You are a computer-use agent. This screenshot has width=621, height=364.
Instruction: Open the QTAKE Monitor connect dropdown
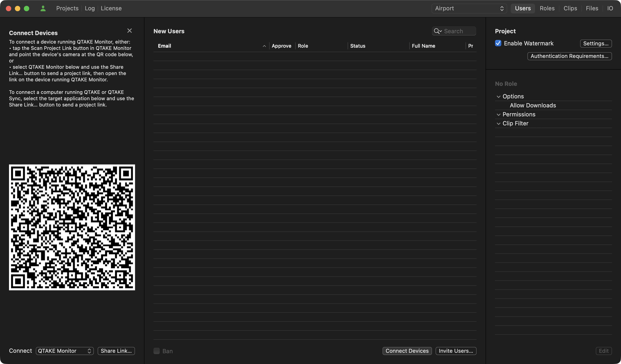[64, 351]
